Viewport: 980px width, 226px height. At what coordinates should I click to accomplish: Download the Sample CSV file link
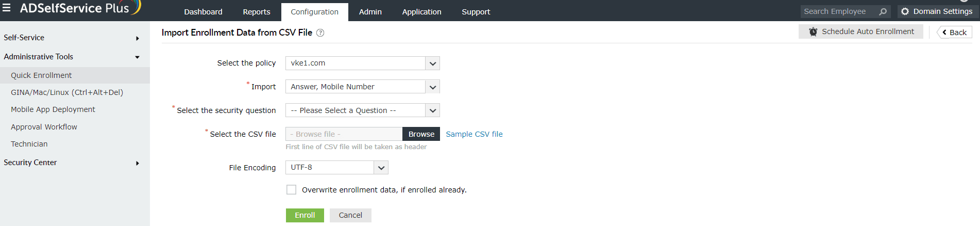474,134
